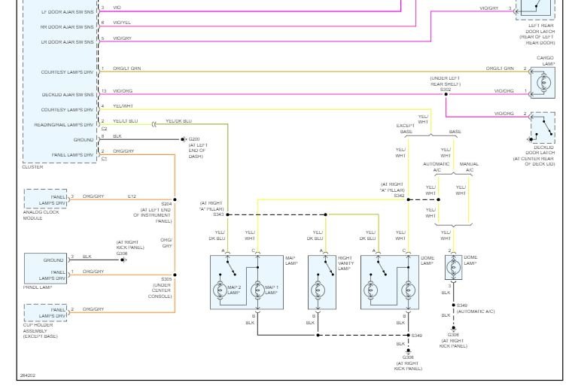The height and width of the screenshot is (392, 584).
Task: Select the DECKLID AJAR SW SNS label
Action: pos(68,95)
